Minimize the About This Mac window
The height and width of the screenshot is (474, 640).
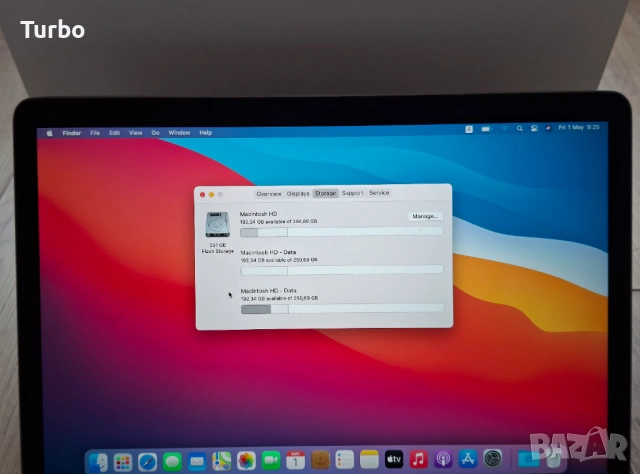pos(211,195)
